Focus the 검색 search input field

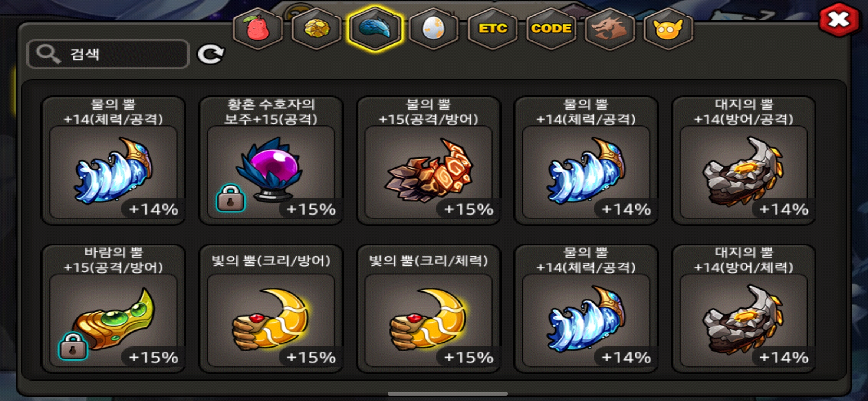(108, 54)
